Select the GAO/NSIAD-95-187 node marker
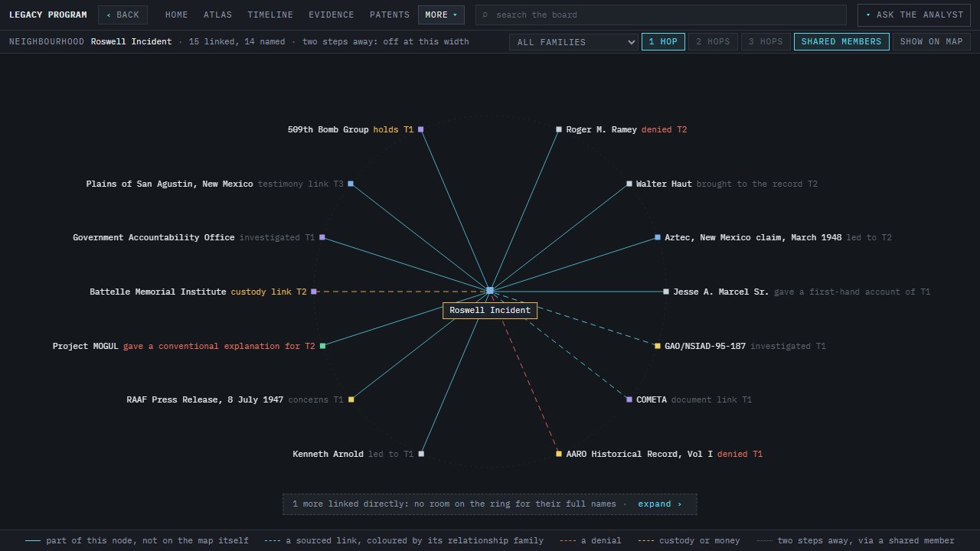Viewport: 980px width, 551px height. click(658, 346)
